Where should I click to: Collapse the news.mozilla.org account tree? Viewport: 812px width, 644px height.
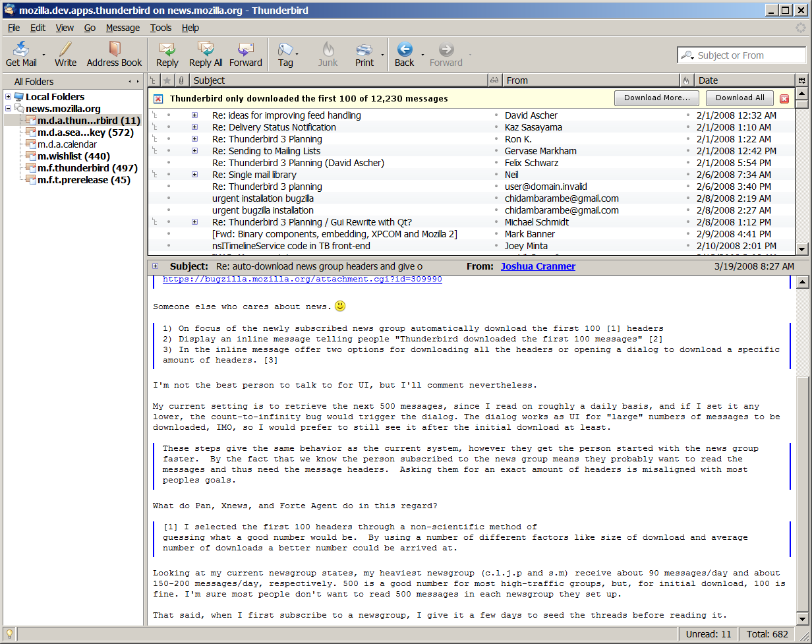(x=8, y=109)
